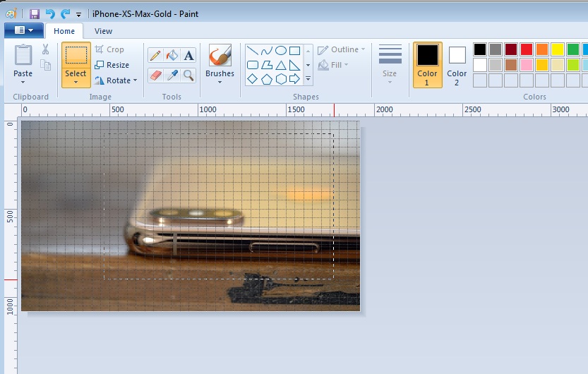Expand the Shapes gallery with bottom arrow

click(308, 79)
